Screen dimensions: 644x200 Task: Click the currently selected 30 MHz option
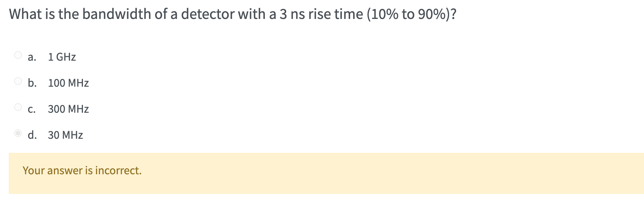tap(65, 135)
